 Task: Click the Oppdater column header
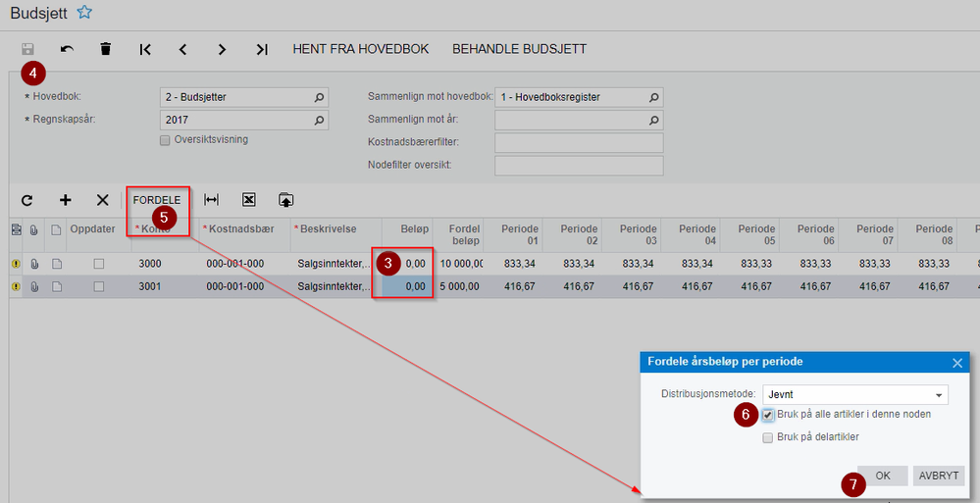tap(99, 235)
